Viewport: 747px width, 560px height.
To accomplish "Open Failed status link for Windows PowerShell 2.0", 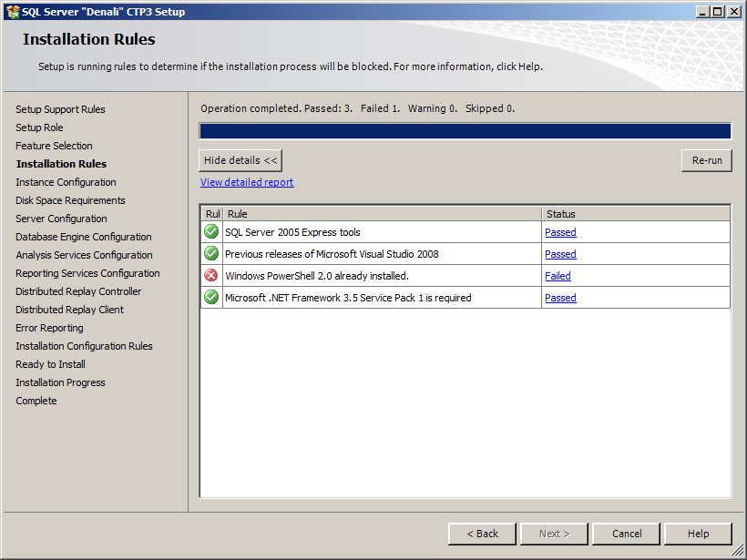I will (558, 276).
